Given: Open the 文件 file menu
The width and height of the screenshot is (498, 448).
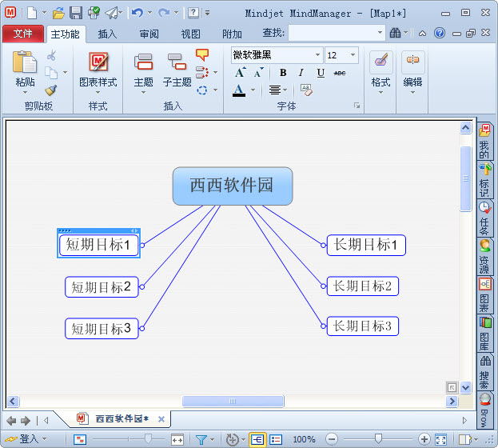Looking at the screenshot, I should coord(23,34).
